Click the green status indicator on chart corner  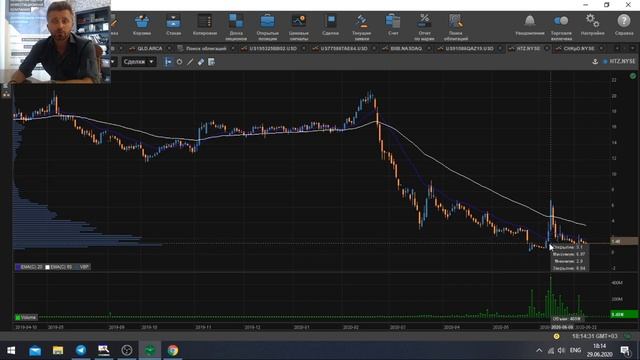[x=633, y=76]
